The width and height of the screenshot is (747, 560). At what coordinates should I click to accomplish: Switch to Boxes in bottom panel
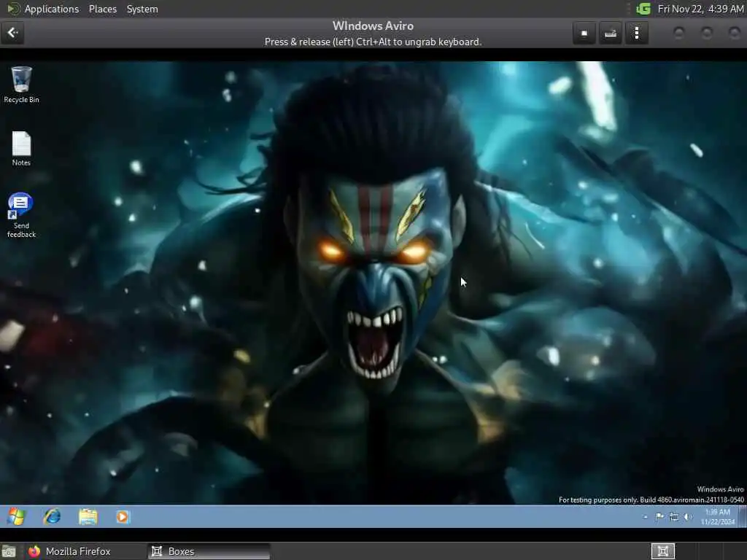pos(209,551)
